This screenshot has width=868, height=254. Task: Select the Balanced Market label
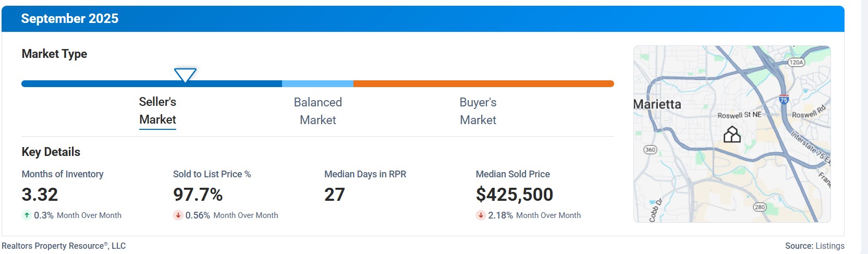(317, 111)
